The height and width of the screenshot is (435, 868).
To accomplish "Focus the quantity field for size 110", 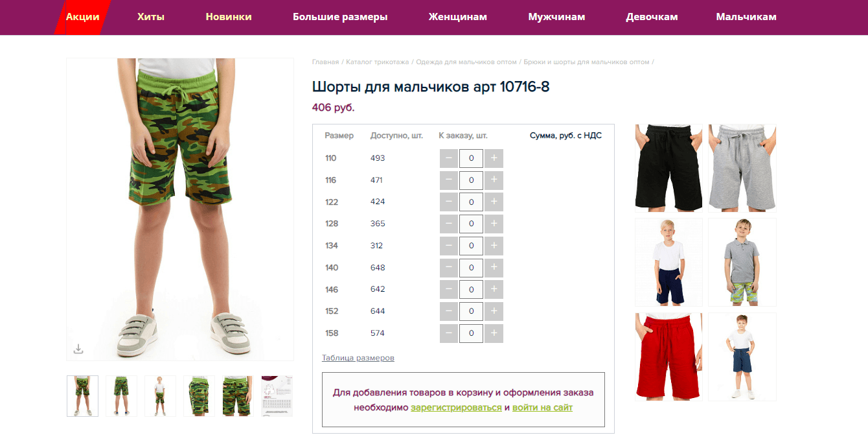I will (471, 158).
